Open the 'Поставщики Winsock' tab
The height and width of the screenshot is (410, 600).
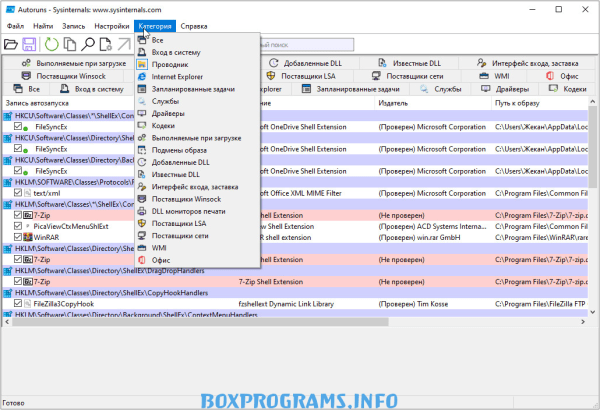click(64, 76)
